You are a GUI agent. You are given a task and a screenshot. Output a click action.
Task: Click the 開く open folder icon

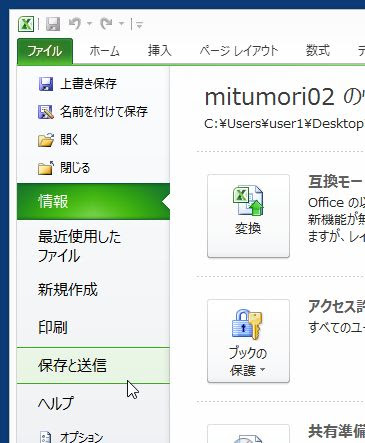[46, 140]
